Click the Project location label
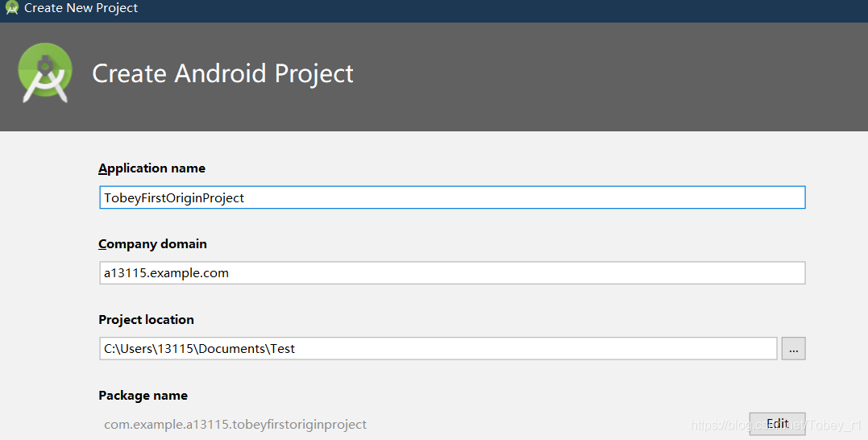The image size is (868, 440). pos(146,319)
